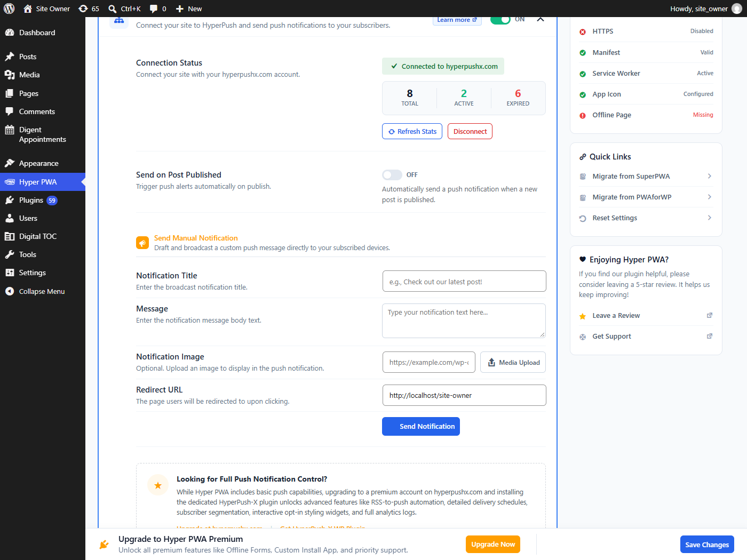Focus the Message textarea
Viewport: 747px width, 560px height.
click(464, 321)
